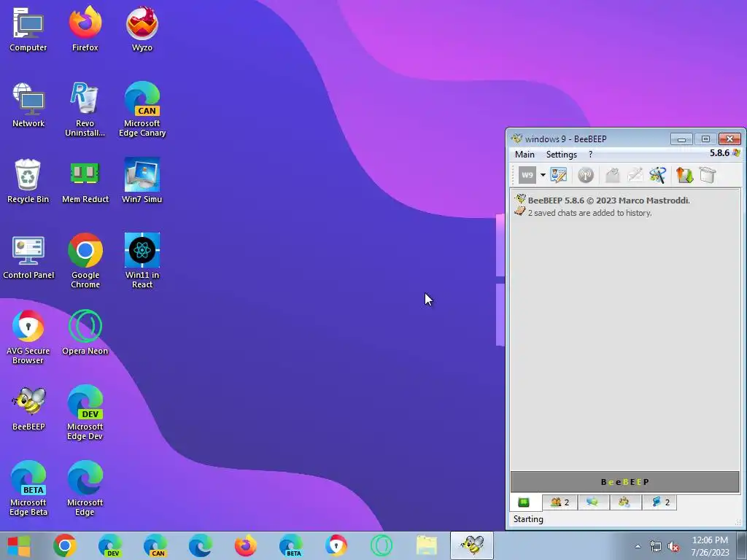Image resolution: width=747 pixels, height=560 pixels.
Task: Click the create message envelope icon
Action: 612,175
